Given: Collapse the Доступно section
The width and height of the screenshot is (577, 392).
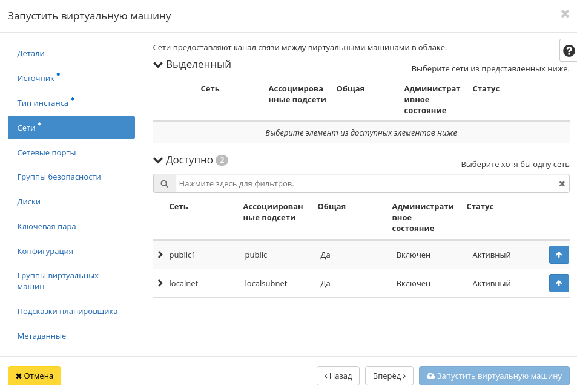Looking at the screenshot, I should click(159, 160).
